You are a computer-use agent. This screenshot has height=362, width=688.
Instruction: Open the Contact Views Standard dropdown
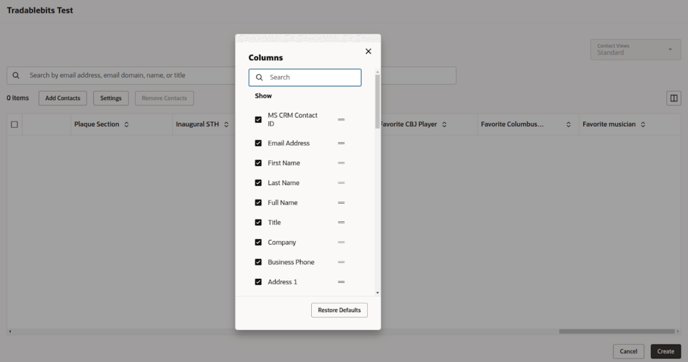635,50
